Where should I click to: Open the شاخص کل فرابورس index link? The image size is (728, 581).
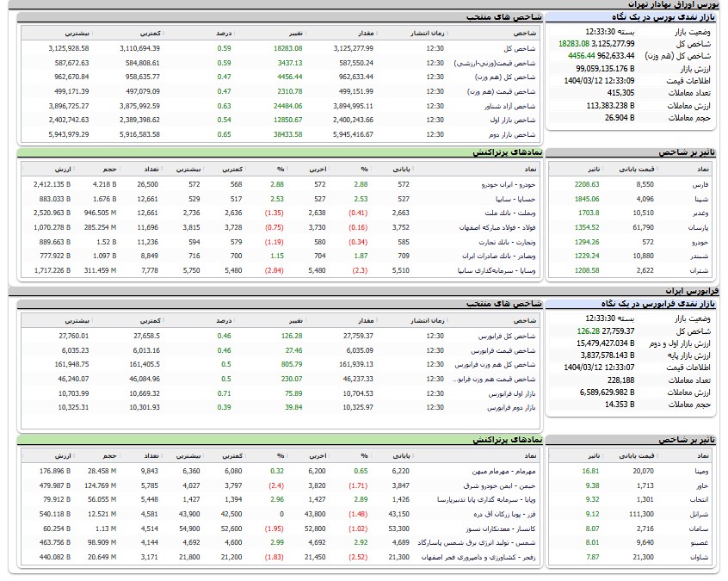click(x=509, y=337)
